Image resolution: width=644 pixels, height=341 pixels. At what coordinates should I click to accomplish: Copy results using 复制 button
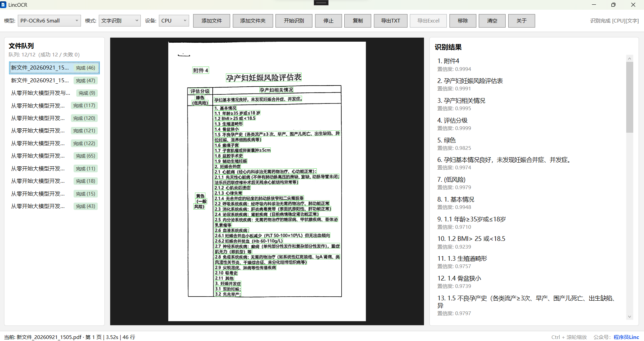358,21
